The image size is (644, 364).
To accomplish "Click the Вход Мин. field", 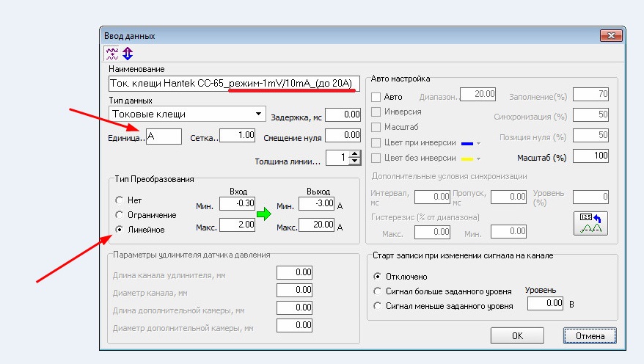I will tap(238, 203).
